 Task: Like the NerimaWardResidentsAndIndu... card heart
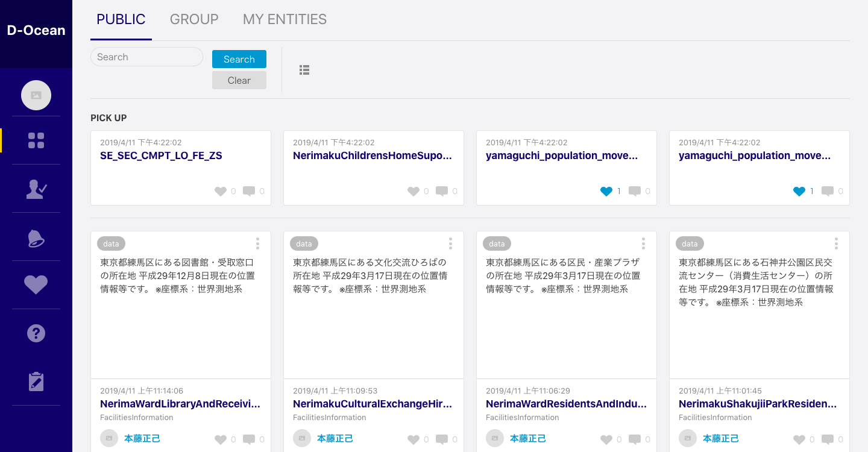pos(606,440)
